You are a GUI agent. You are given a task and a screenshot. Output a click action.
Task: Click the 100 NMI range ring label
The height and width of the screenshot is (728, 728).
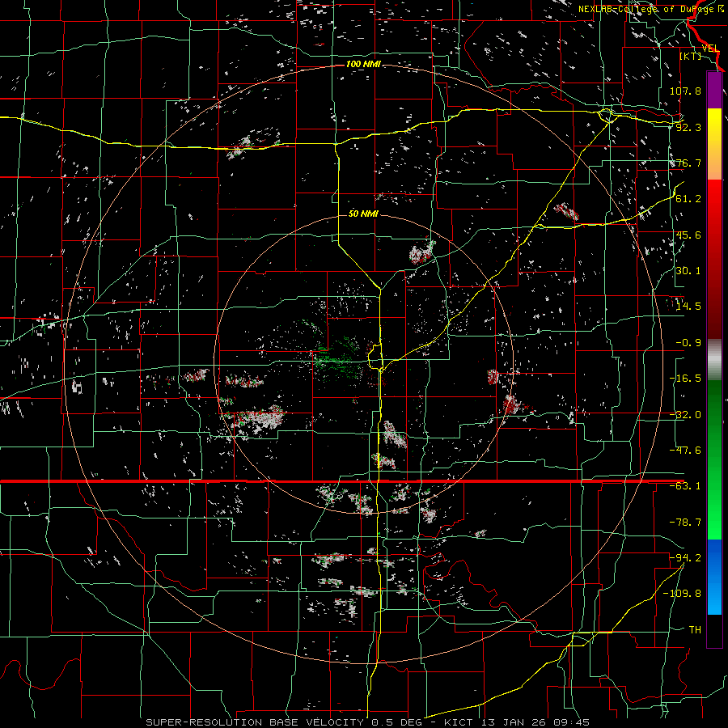coord(363,64)
